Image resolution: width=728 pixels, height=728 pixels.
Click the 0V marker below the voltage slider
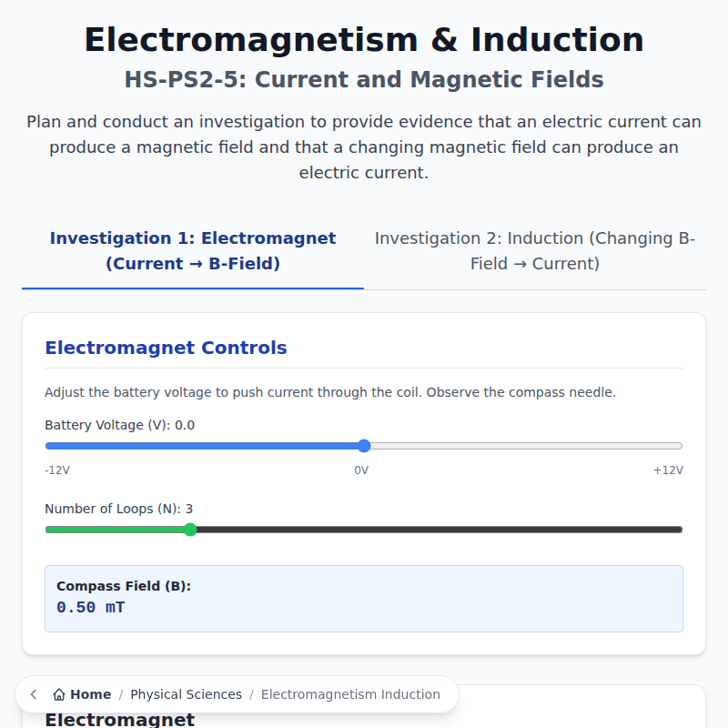click(362, 470)
